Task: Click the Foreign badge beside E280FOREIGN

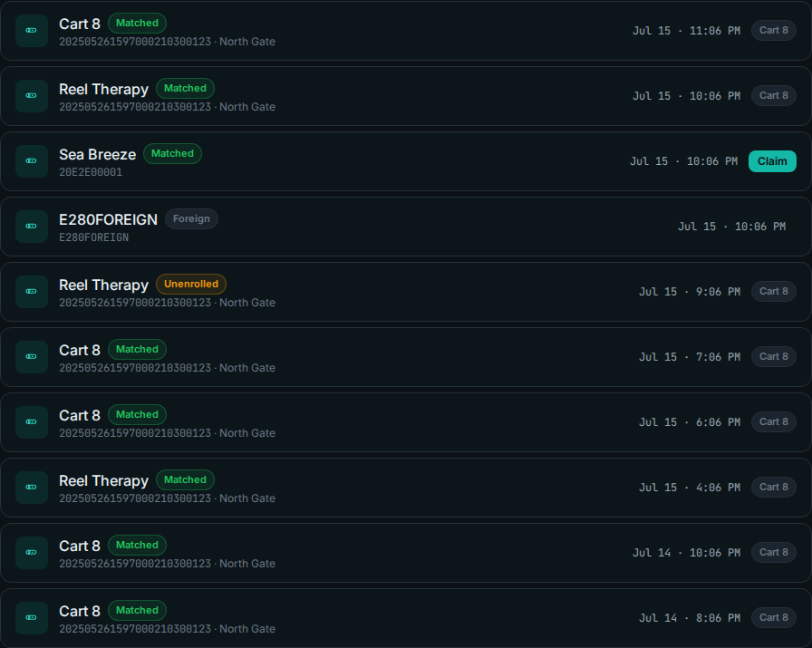Action: 191,219
